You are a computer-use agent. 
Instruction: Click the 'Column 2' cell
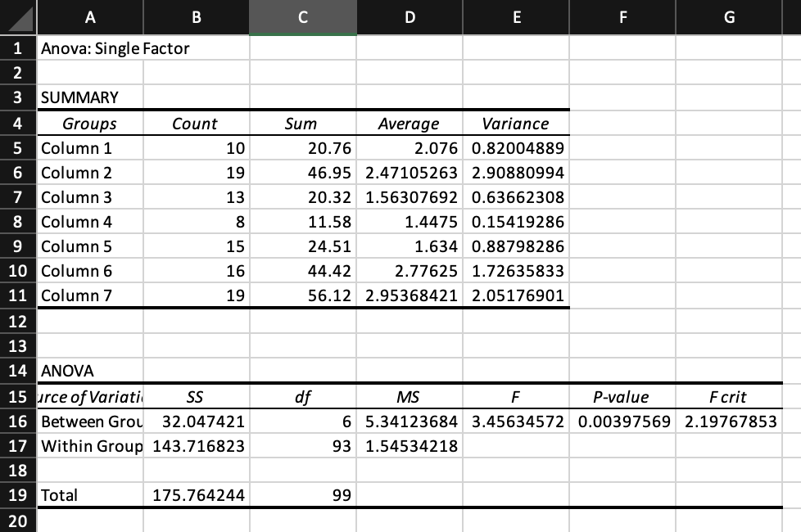(90, 173)
